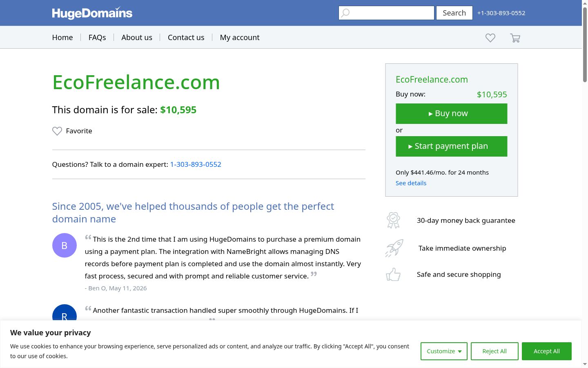
Task: Click 'Take immediate ownership' text
Action: pyautogui.click(x=462, y=248)
